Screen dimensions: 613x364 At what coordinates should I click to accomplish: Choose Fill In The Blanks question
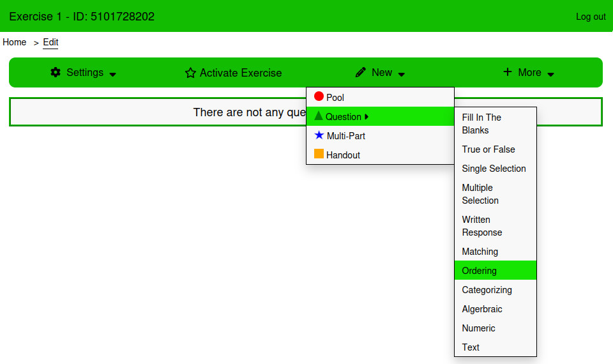[481, 124]
